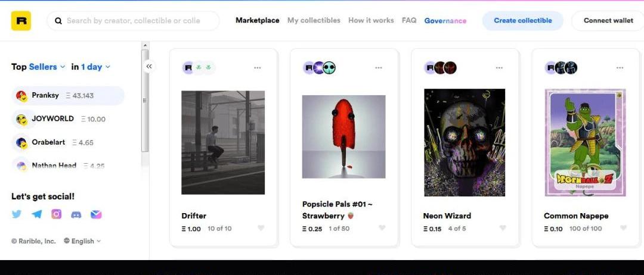Screen dimensions: 644x275
Task: Open the Governance menu item
Action: click(445, 21)
